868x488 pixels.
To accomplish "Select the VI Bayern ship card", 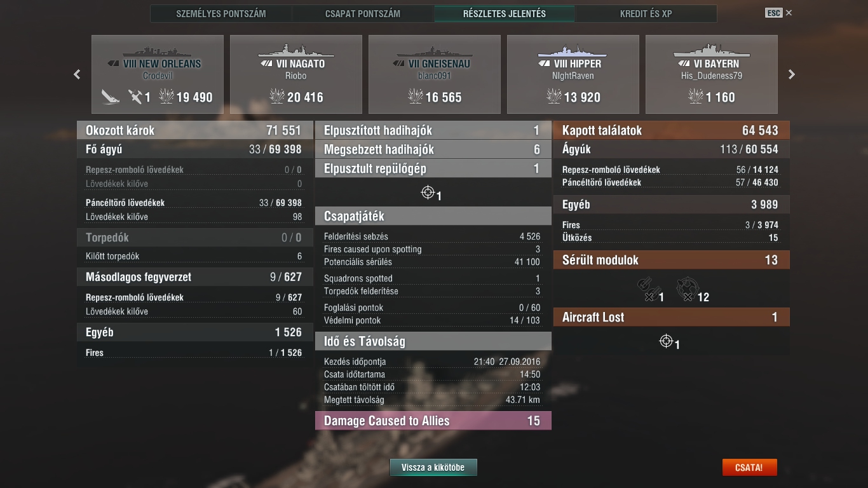I will point(712,74).
